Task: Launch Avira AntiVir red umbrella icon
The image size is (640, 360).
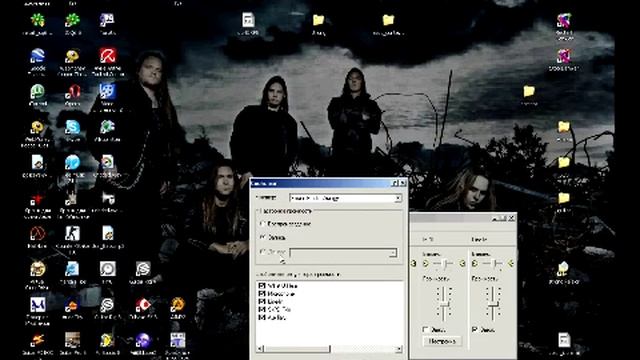Action: [108, 56]
